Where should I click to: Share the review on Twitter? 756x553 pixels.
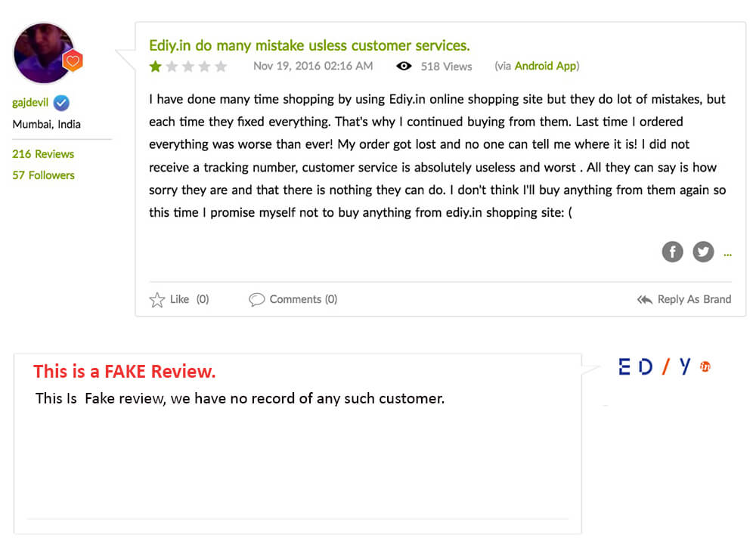(703, 252)
